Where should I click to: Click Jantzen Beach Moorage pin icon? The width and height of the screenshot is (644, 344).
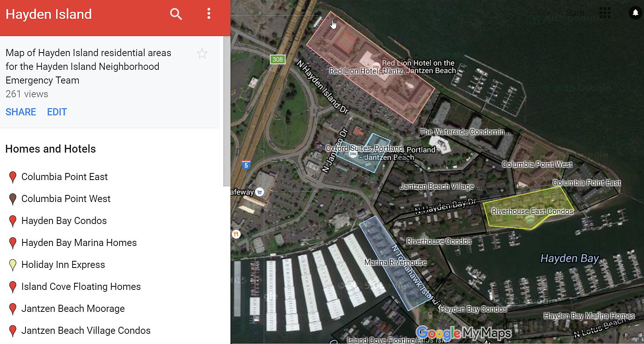[x=13, y=309]
